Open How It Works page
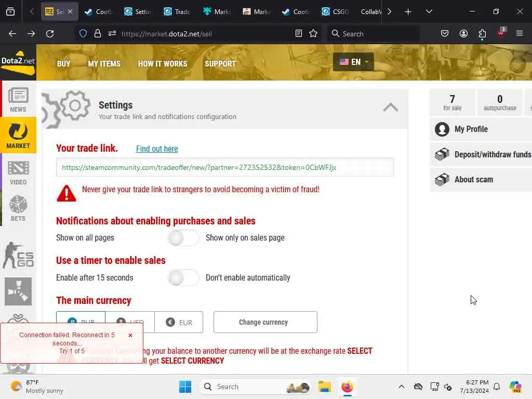Image resolution: width=532 pixels, height=399 pixels. (163, 64)
